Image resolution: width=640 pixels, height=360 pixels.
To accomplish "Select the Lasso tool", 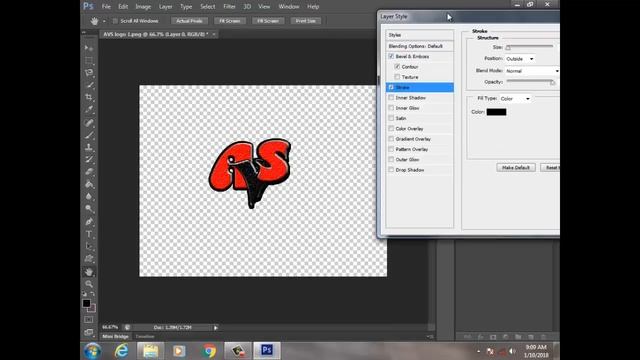I will coord(89,73).
